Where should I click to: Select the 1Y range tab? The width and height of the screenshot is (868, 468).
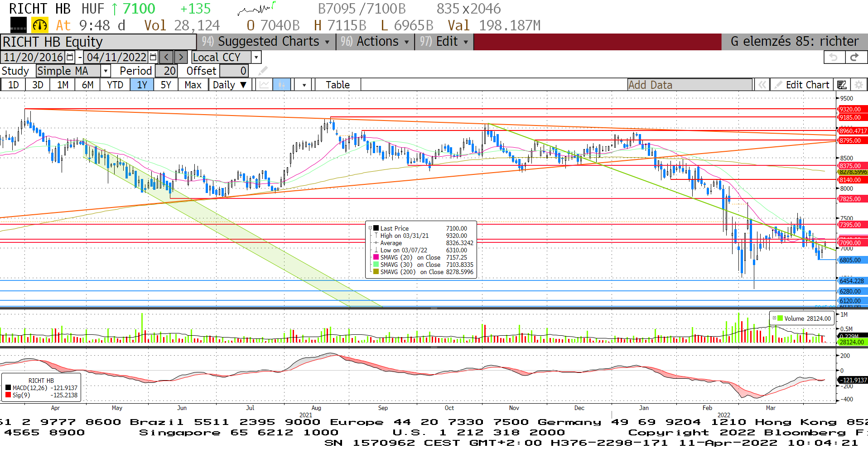[142, 85]
